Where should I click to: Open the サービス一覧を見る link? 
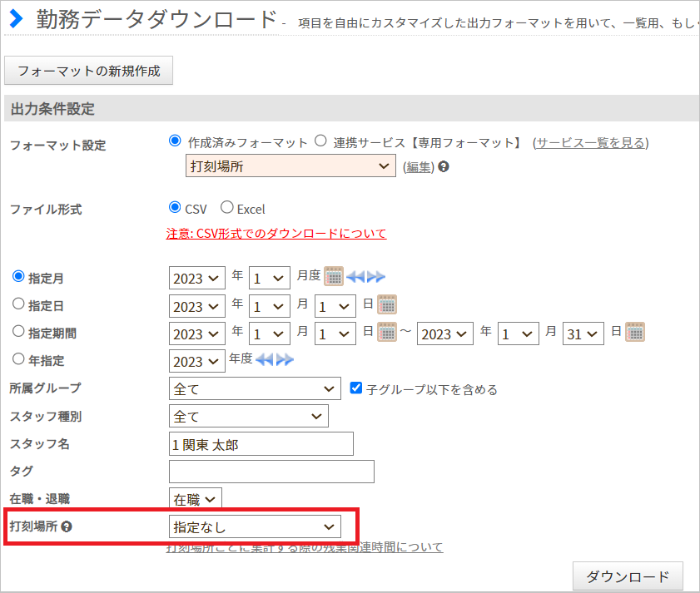coord(590,143)
